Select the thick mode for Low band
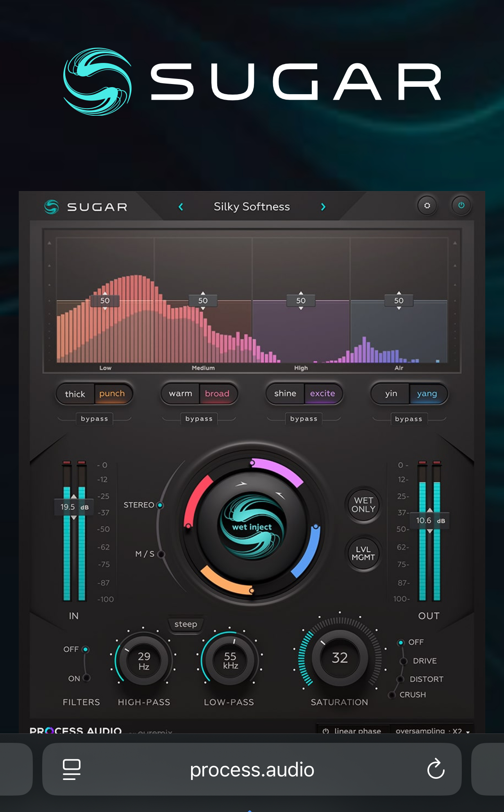 (75, 394)
